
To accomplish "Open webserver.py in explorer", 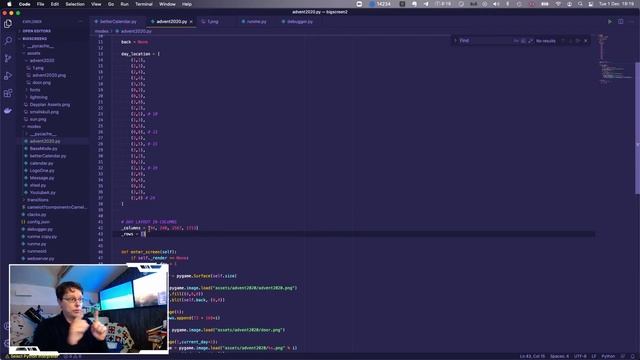I will coord(40,259).
